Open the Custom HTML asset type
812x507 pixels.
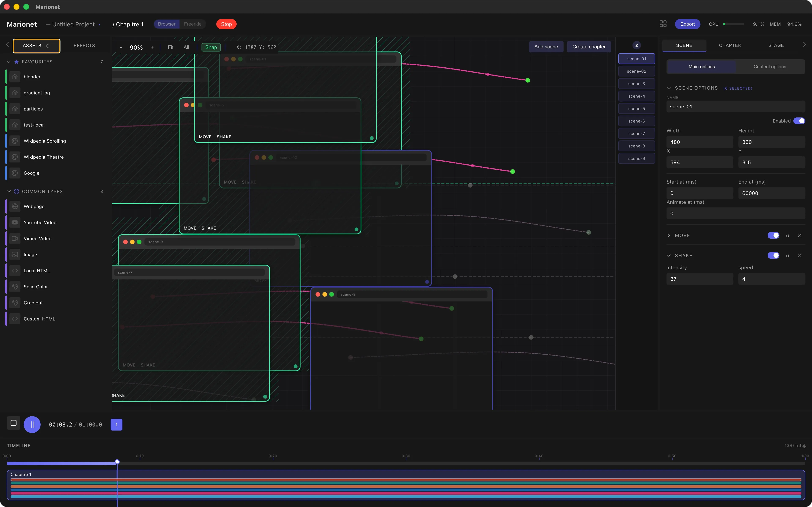(x=39, y=319)
